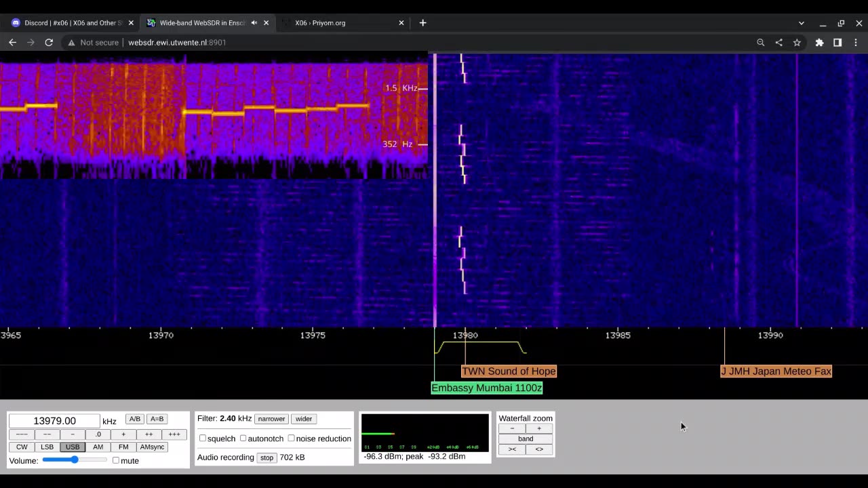Zoom out waterfall with minus button

(512, 428)
